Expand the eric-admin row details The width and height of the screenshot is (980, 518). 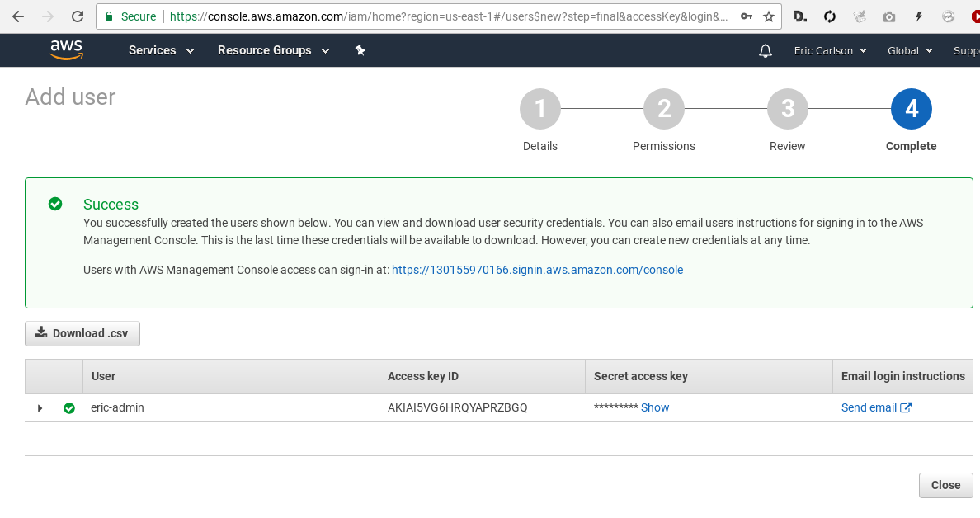coord(40,408)
